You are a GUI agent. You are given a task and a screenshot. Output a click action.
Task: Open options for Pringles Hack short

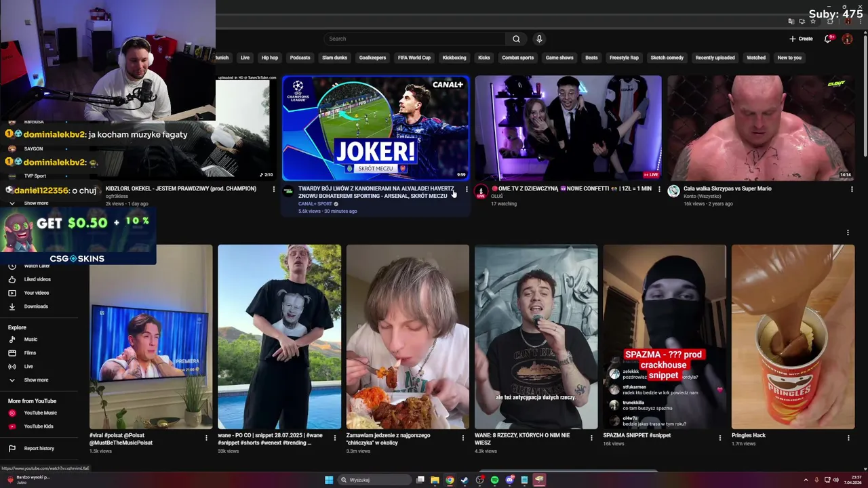point(848,438)
